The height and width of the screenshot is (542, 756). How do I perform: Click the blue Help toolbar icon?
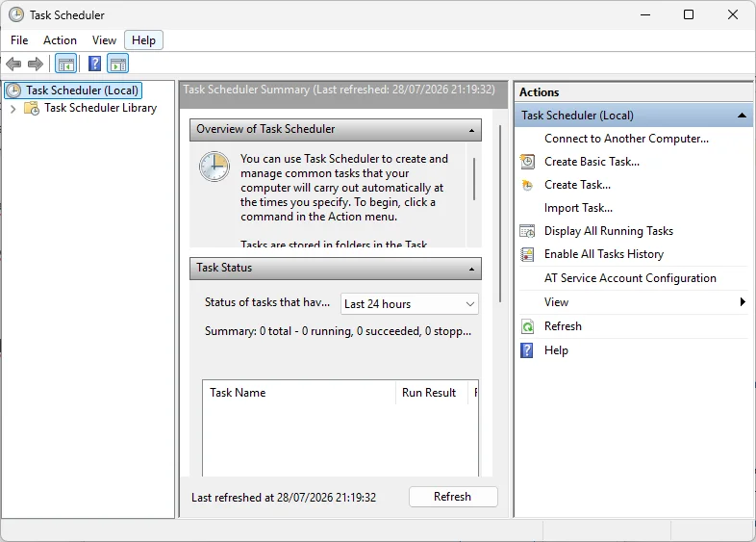tap(94, 64)
